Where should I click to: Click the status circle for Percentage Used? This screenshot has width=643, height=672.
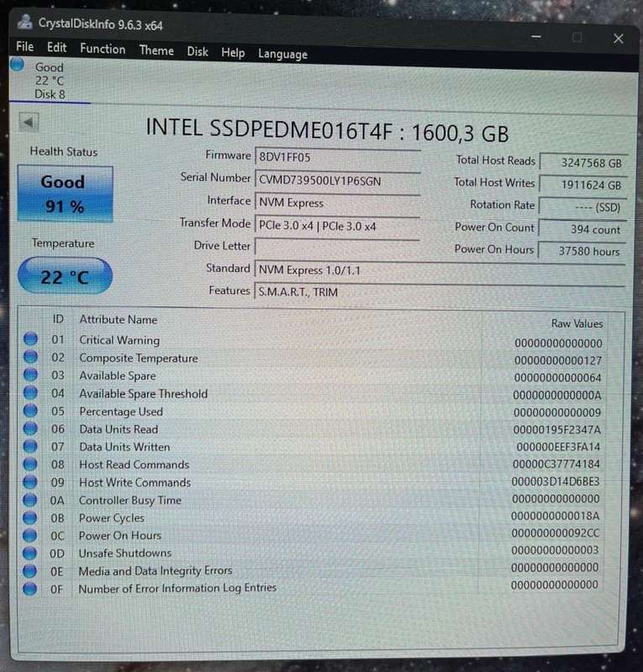coord(30,411)
